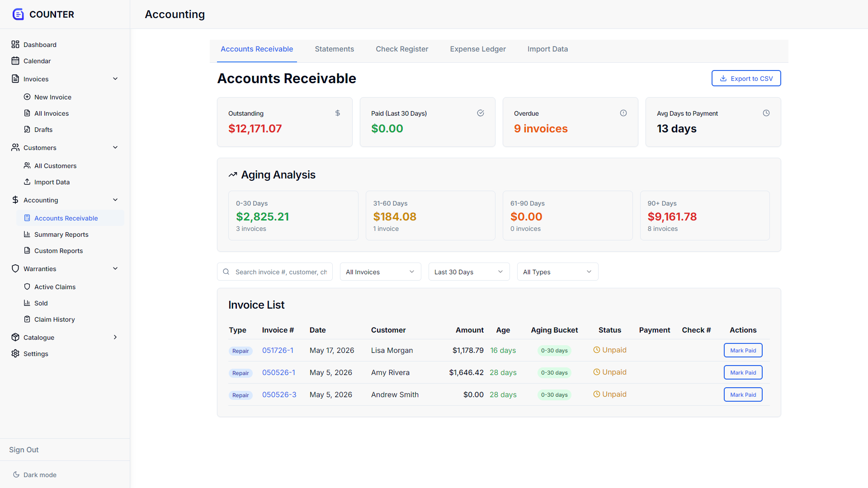
Task: Click the dollar icon on Outstanding card
Action: point(338,113)
